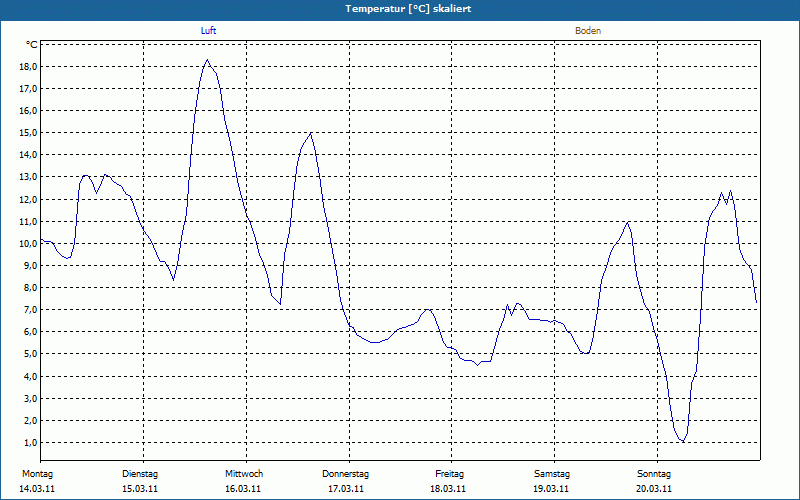This screenshot has height=500, width=800.
Task: Click the date 20.03.11
Action: [x=654, y=489]
